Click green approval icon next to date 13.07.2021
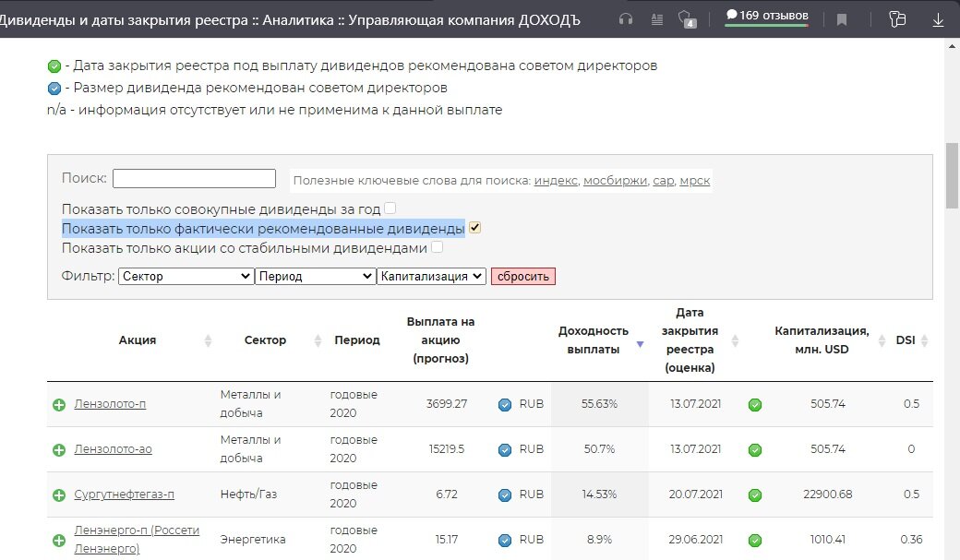Viewport: 960px width, 560px height. [x=755, y=404]
